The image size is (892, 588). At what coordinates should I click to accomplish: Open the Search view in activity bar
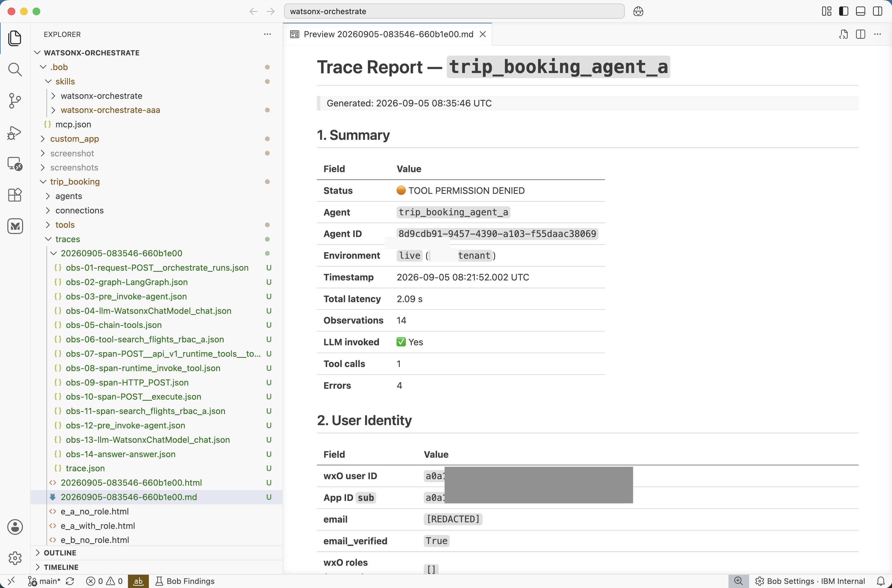[x=15, y=70]
